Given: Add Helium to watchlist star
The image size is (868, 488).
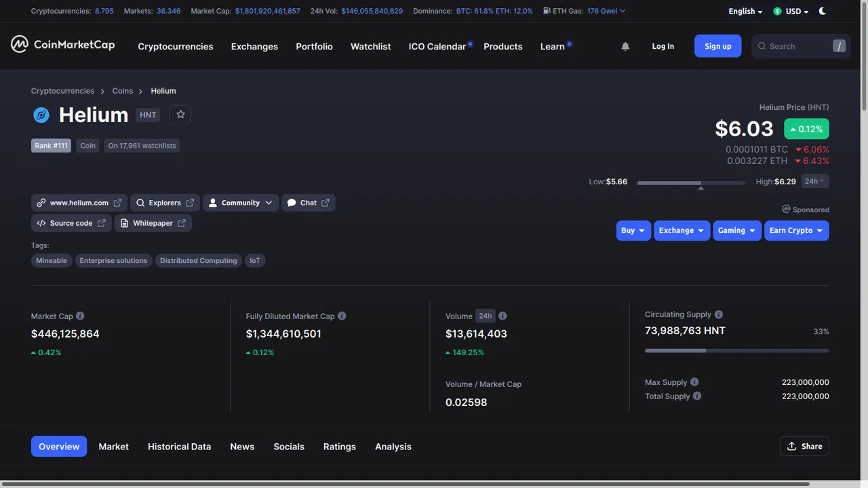Looking at the screenshot, I should [x=180, y=115].
